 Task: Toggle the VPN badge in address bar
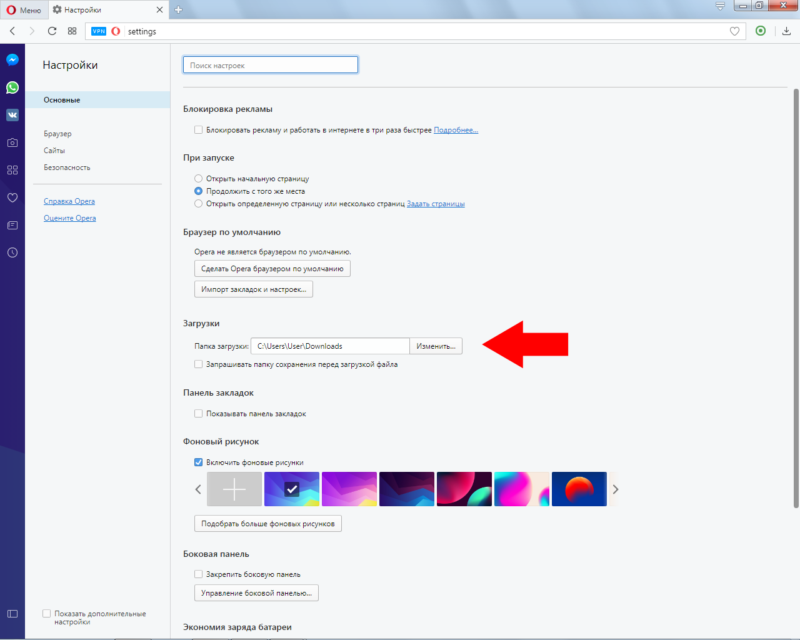point(98,31)
